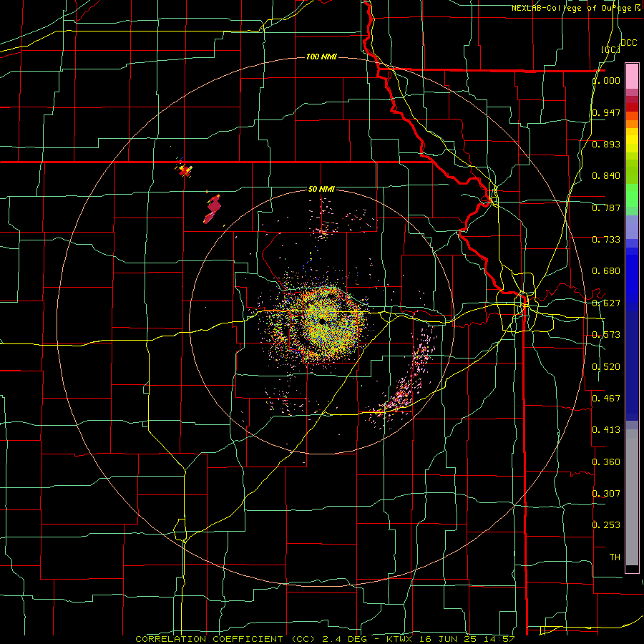Click the gray band of the color bar
Screen dimensions: 644x644
pyautogui.click(x=632, y=497)
